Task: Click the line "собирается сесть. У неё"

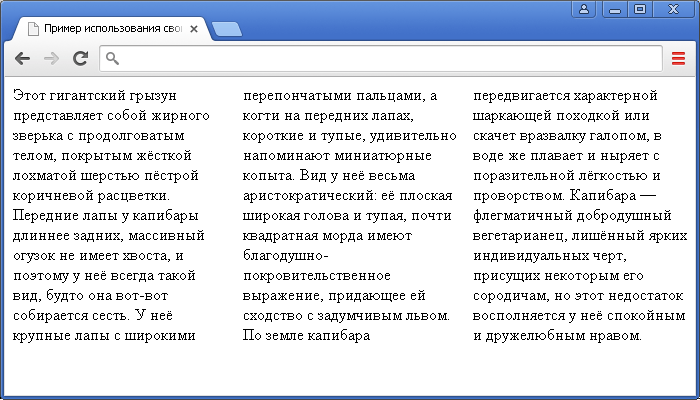Action: [x=93, y=316]
